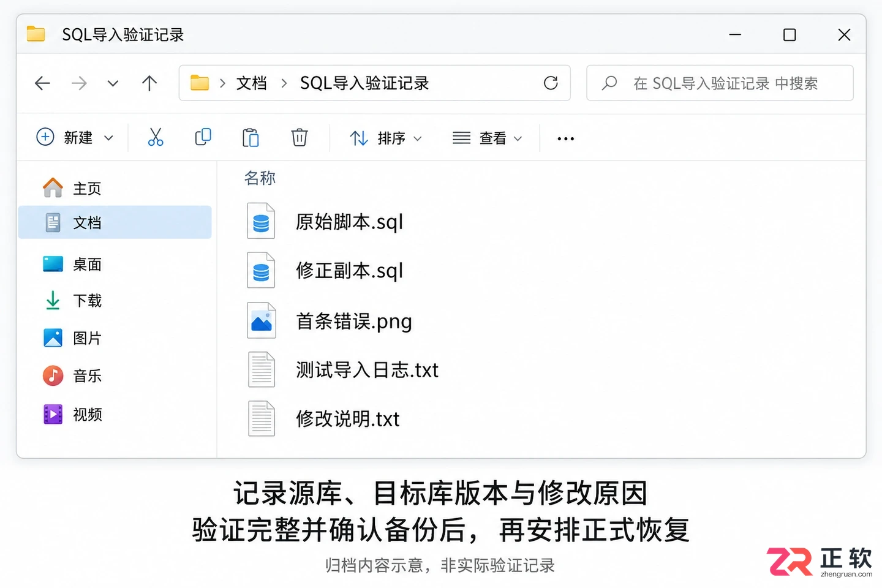Screen dimensions: 882x588
Task: Go up one folder level
Action: pos(149,83)
